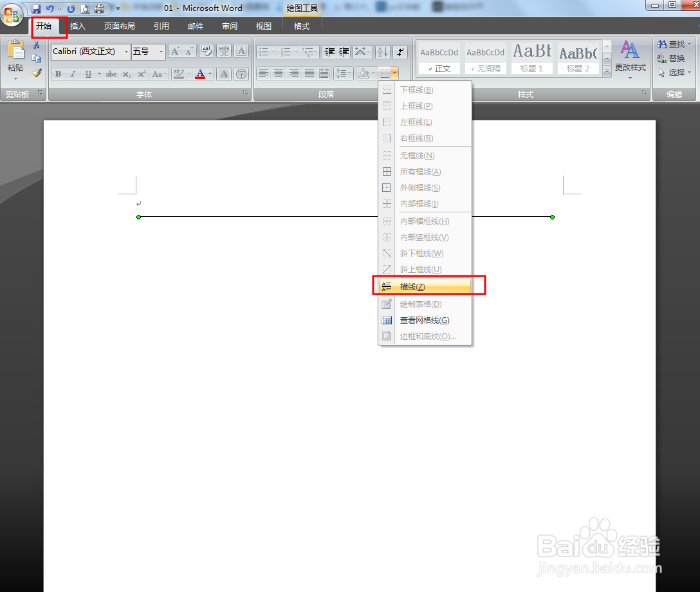This screenshot has width=700, height=592.
Task: Open the numbering list dropdown
Action: (290, 51)
